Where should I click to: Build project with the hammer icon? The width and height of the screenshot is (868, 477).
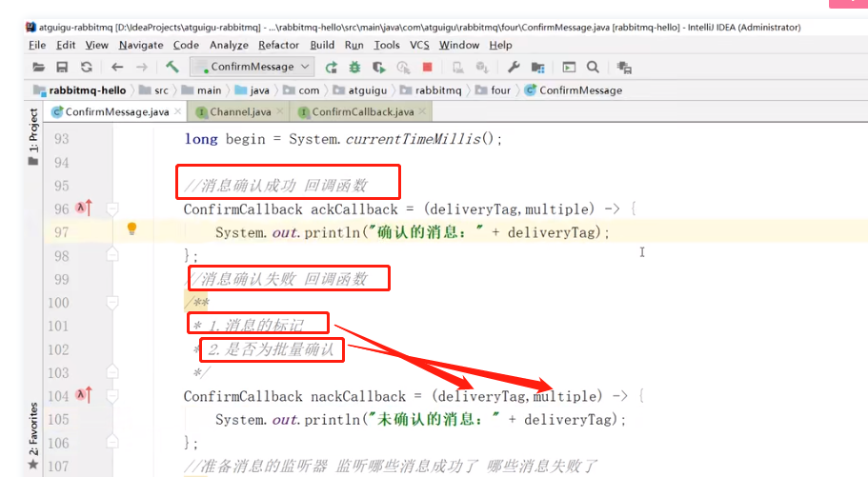point(172,67)
